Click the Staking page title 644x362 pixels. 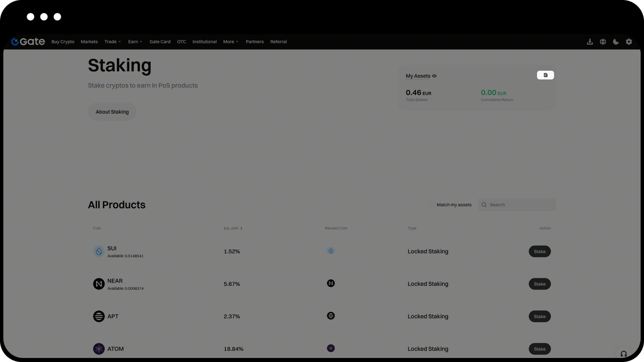click(120, 65)
